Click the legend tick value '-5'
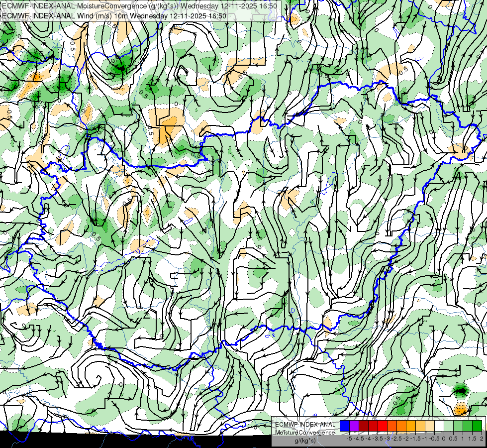487x448 pixels. point(349,439)
